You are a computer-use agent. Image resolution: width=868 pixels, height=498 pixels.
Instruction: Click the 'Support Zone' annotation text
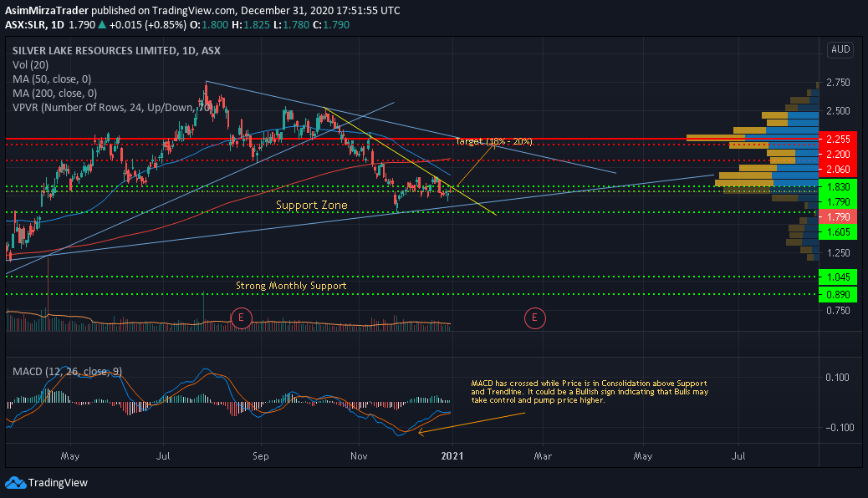[312, 206]
